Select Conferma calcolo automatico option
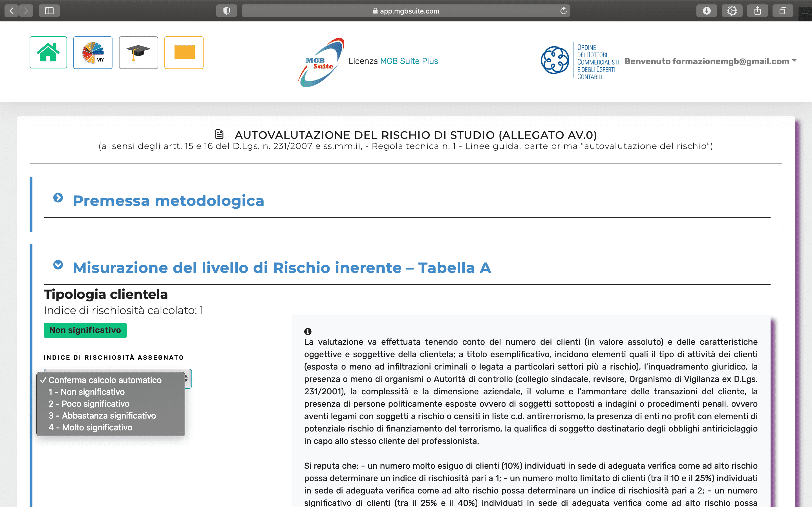This screenshot has height=507, width=812. point(105,380)
